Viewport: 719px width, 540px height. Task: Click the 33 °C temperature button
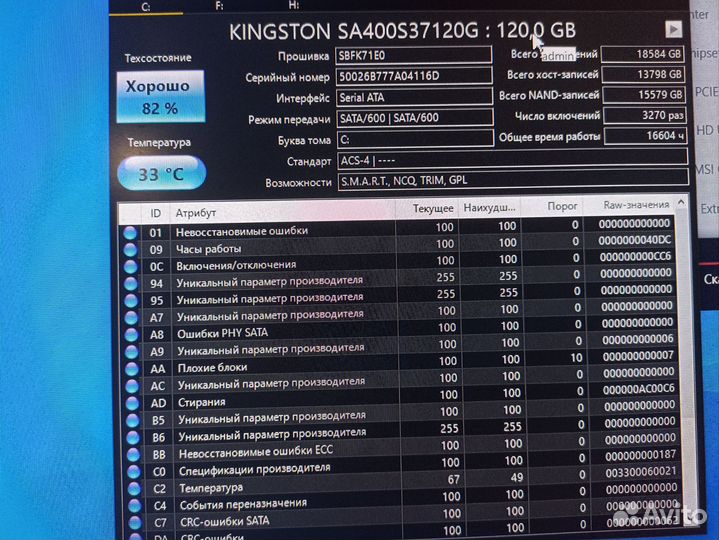point(161,173)
